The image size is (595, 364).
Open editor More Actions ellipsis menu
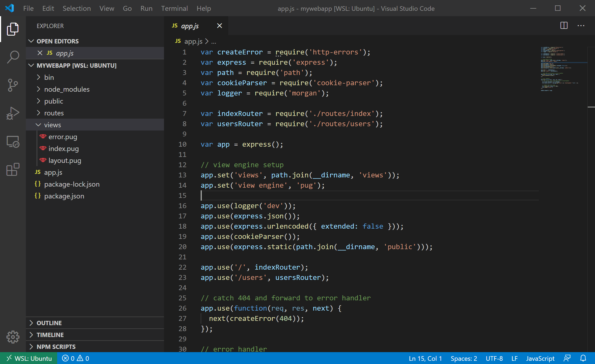tap(581, 26)
